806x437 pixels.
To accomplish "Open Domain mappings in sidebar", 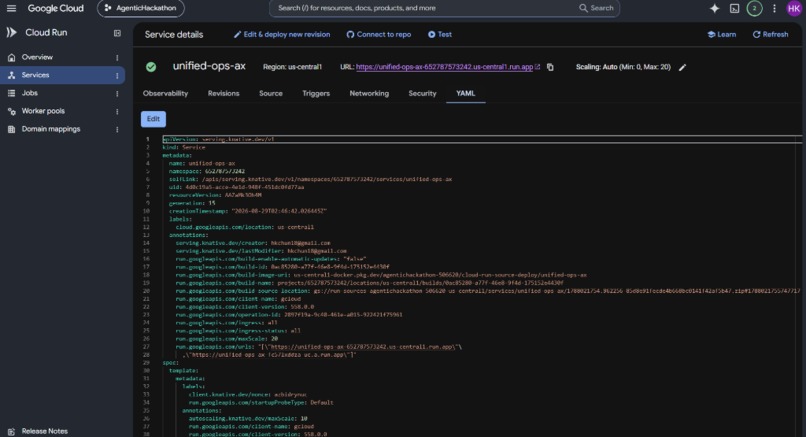I will 51,129.
